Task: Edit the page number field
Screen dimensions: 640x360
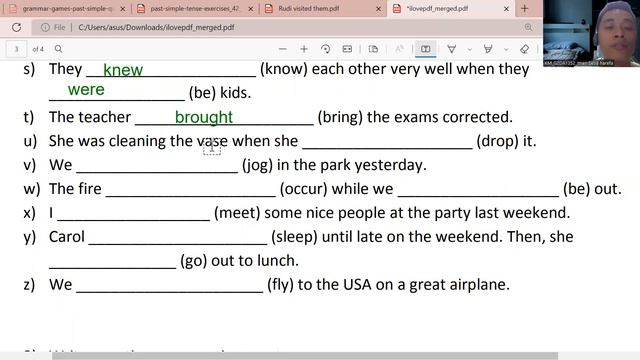Action: click(17, 49)
